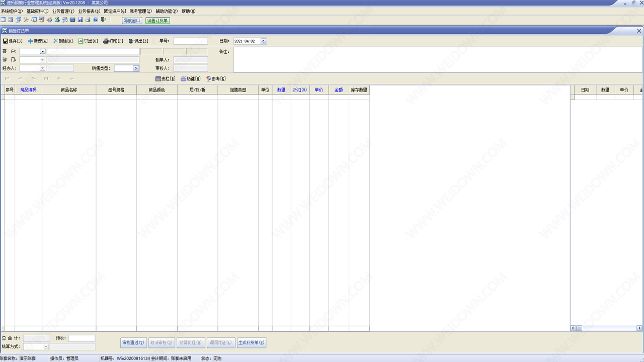Go to the first record with the navigator arrow
The height and width of the screenshot is (362, 644).
pos(8,78)
